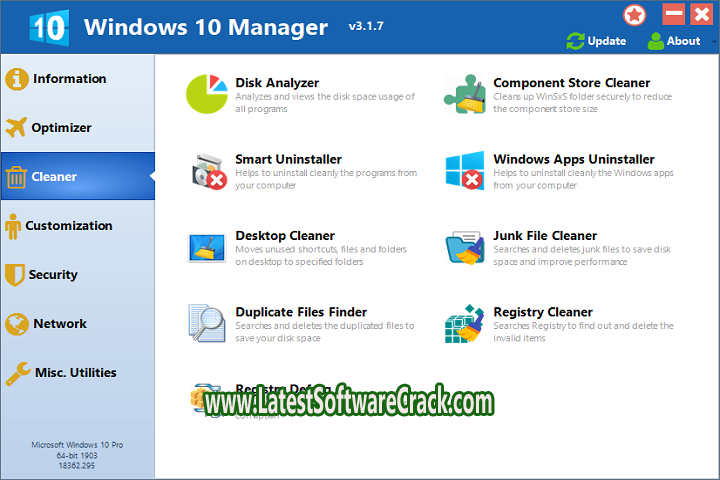Open the Network tab
The image size is (720, 480).
[x=78, y=324]
